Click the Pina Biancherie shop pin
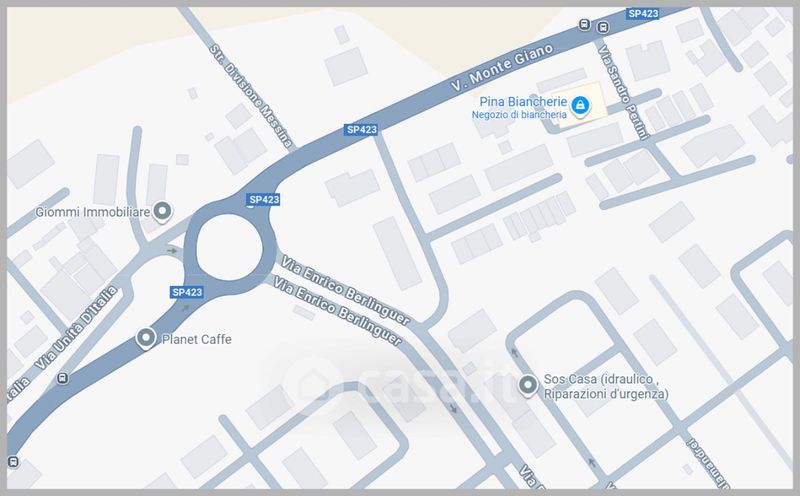Viewport: 800px width, 496px height. coord(580,106)
